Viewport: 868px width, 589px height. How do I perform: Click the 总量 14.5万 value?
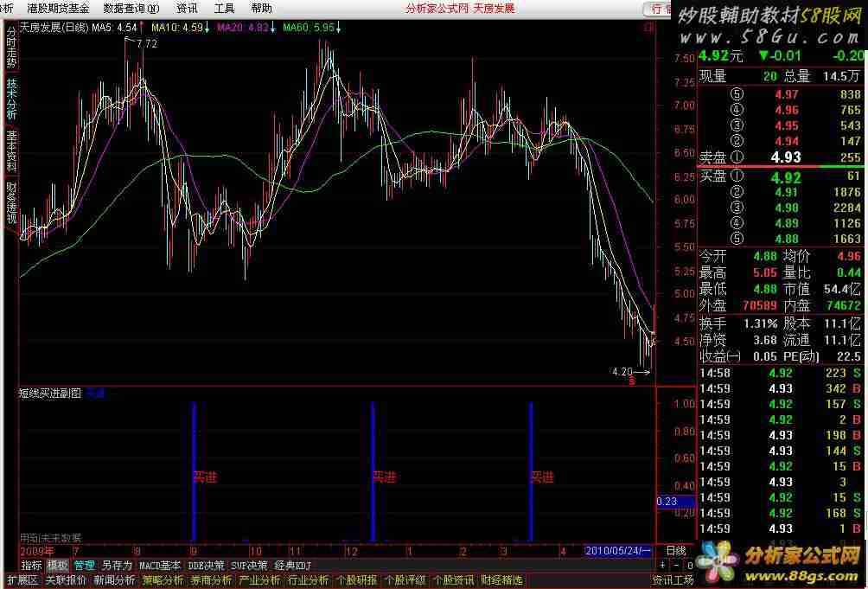click(842, 76)
